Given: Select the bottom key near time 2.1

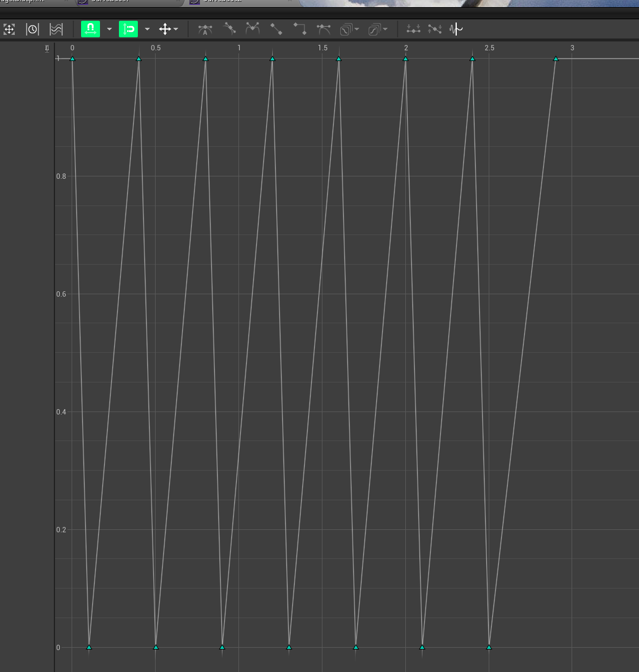Looking at the screenshot, I should pos(422,647).
